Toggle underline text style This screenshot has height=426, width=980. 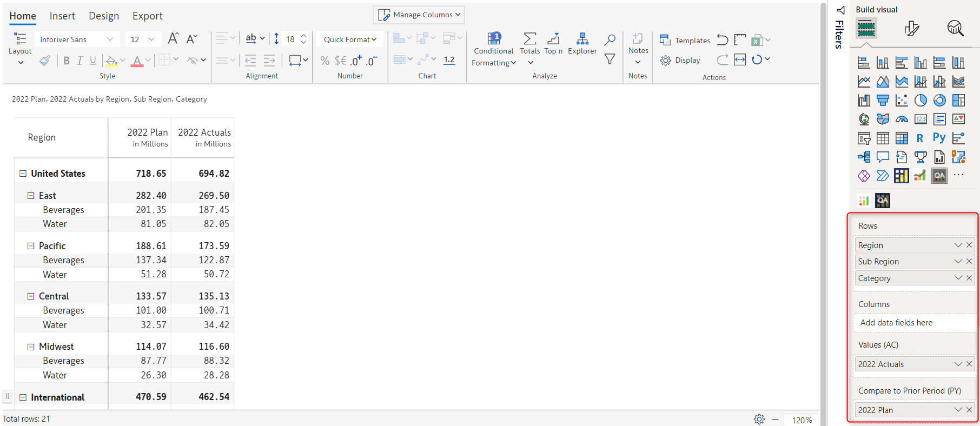pyautogui.click(x=93, y=61)
